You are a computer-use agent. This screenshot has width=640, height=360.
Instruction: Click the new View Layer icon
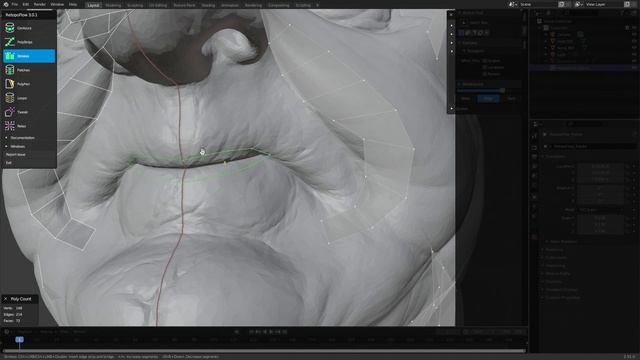point(627,4)
